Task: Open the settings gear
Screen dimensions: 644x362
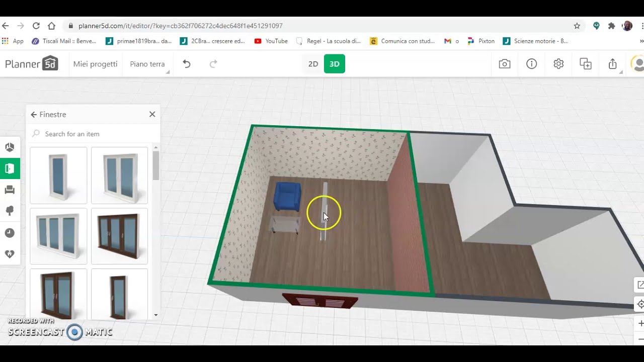Action: click(x=558, y=64)
